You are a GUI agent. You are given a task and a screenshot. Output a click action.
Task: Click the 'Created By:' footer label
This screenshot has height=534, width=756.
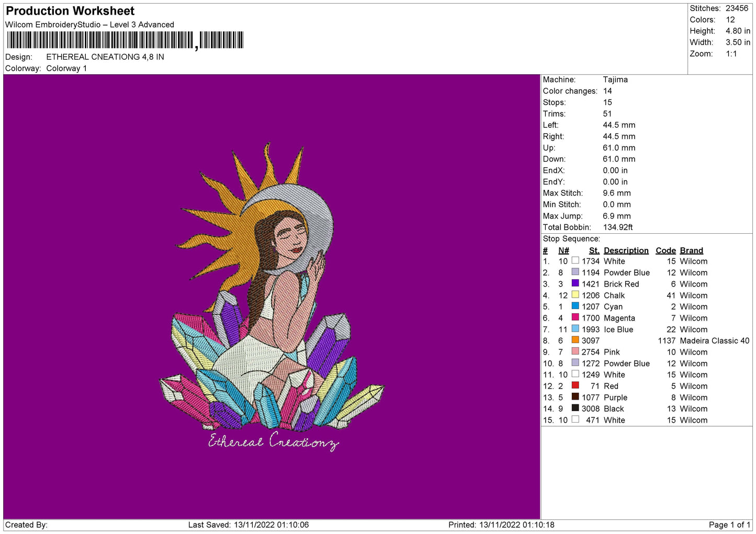(26, 525)
